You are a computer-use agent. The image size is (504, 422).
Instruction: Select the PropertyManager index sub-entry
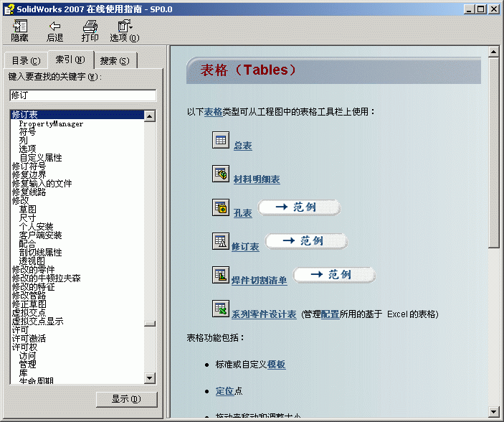point(51,123)
